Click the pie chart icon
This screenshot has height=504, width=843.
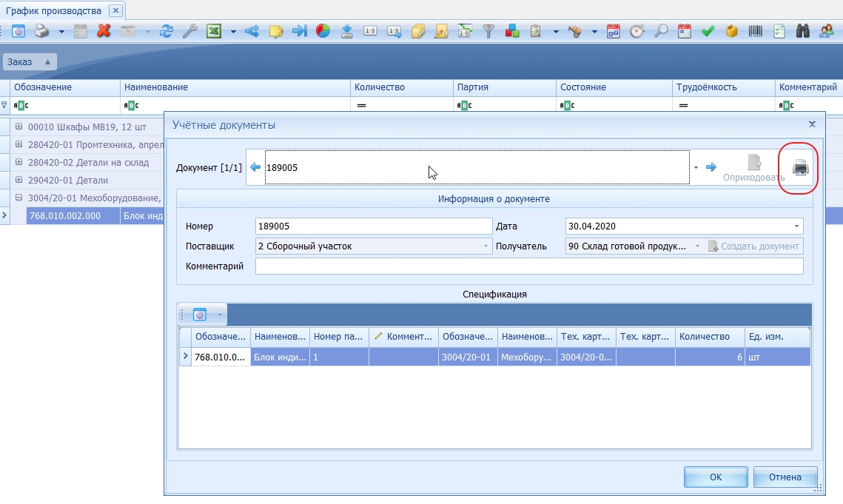pyautogui.click(x=323, y=31)
